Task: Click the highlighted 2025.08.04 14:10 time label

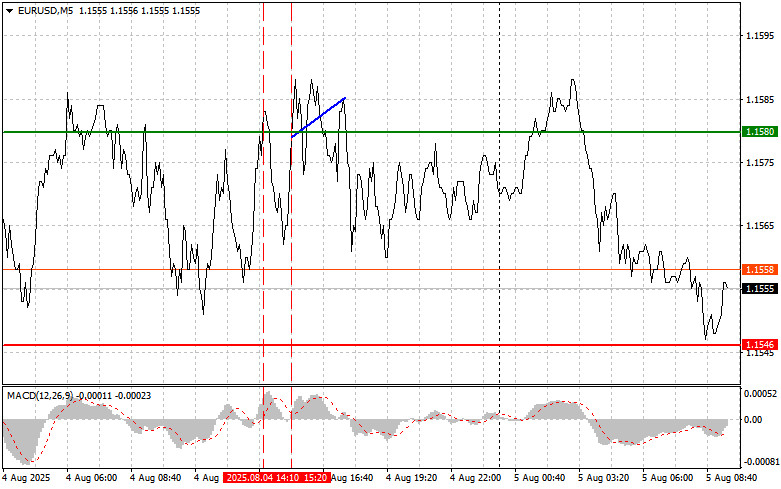Action: 262,478
